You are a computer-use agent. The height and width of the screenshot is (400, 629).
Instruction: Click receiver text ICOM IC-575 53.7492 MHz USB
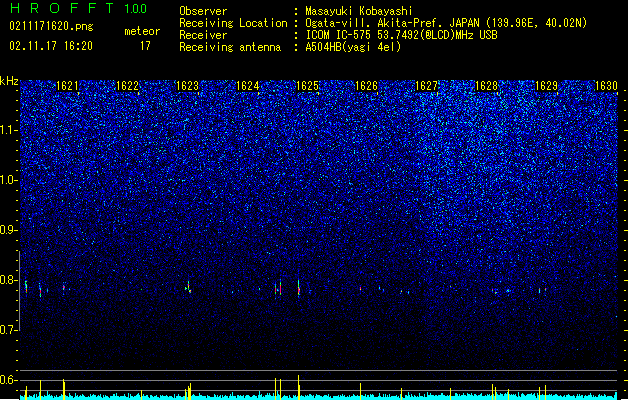402,35
